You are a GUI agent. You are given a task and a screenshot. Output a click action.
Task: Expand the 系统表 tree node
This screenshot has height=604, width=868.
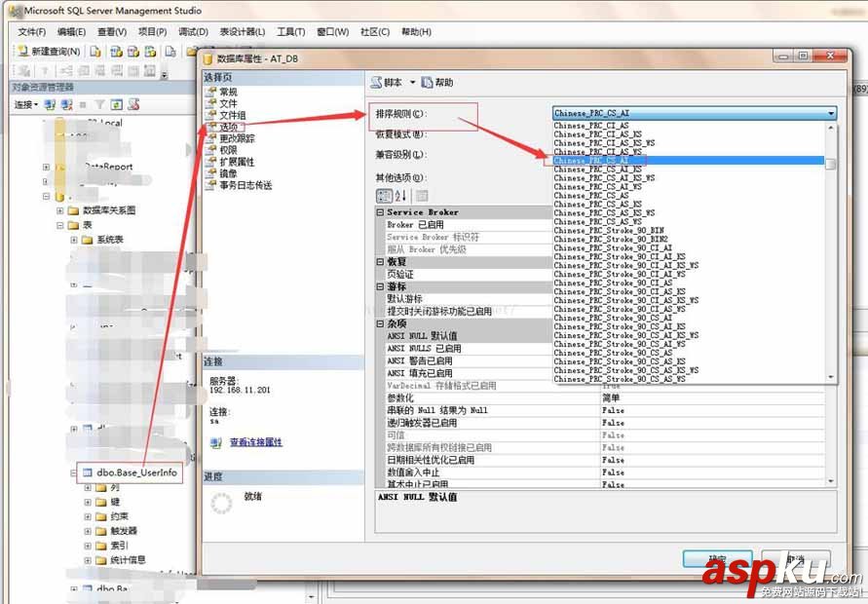[x=74, y=240]
